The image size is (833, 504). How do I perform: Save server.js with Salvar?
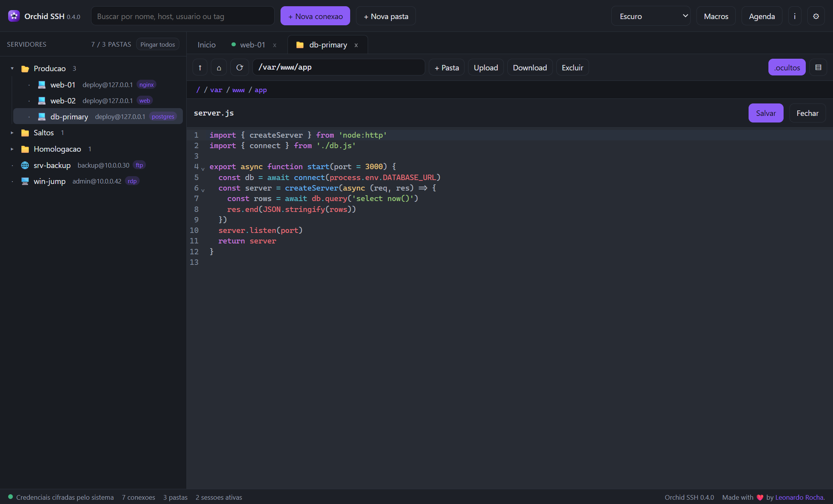pos(766,113)
